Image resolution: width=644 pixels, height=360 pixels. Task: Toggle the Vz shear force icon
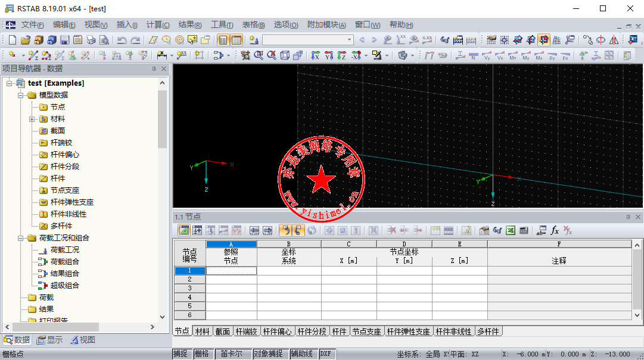click(x=499, y=55)
